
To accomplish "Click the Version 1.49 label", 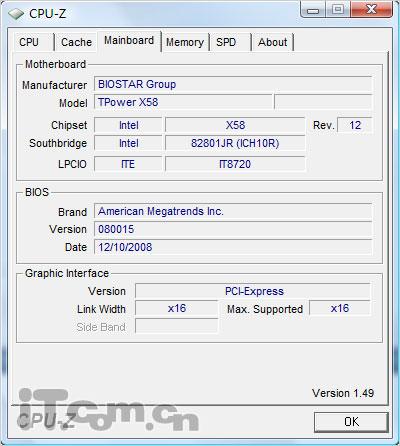I will (x=343, y=393).
